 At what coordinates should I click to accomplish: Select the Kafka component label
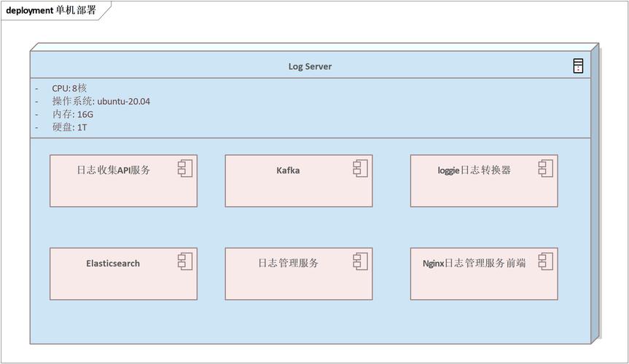(288, 170)
